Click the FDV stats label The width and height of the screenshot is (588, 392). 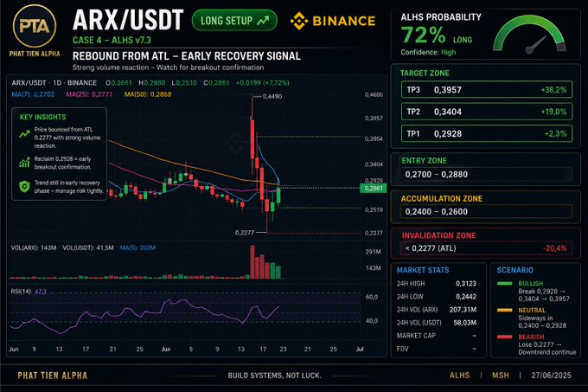[402, 349]
